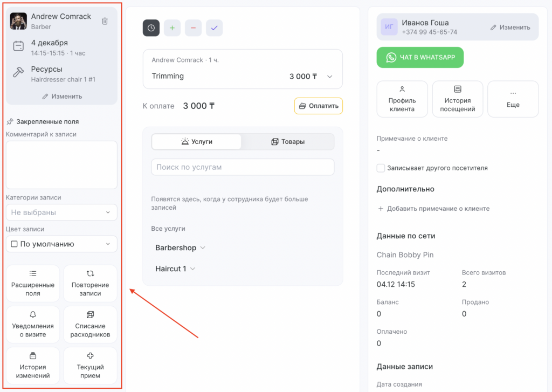This screenshot has height=392, width=552.
Task: Select the clock status icon
Action: [151, 28]
